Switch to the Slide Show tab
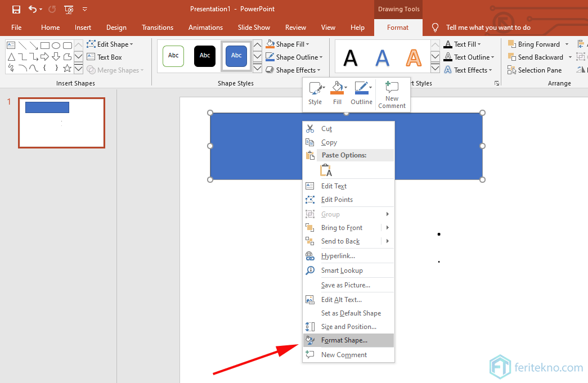This screenshot has width=588, height=383. pos(254,28)
